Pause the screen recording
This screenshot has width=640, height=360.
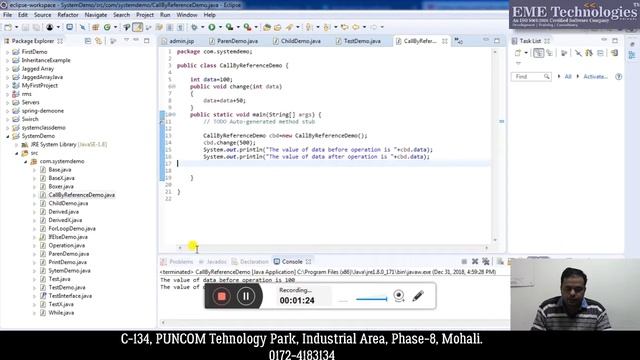(x=246, y=296)
